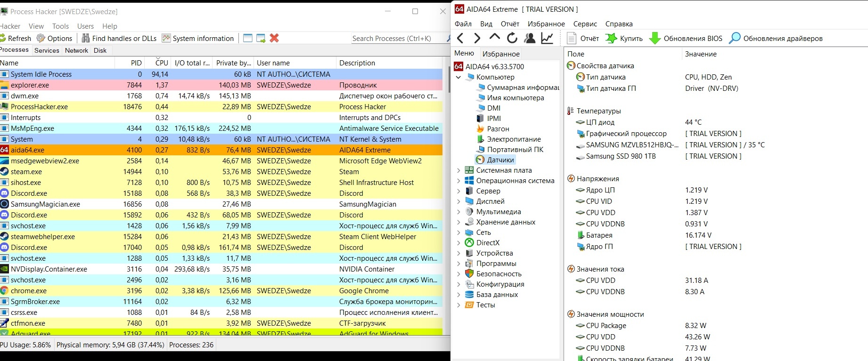
Task: Open Process Hacker Options
Action: click(55, 39)
